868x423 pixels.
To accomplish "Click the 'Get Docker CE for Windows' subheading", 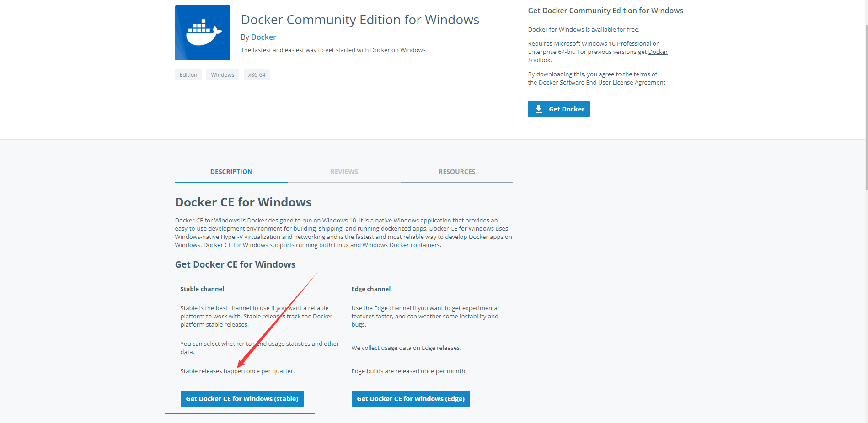I will point(235,264).
